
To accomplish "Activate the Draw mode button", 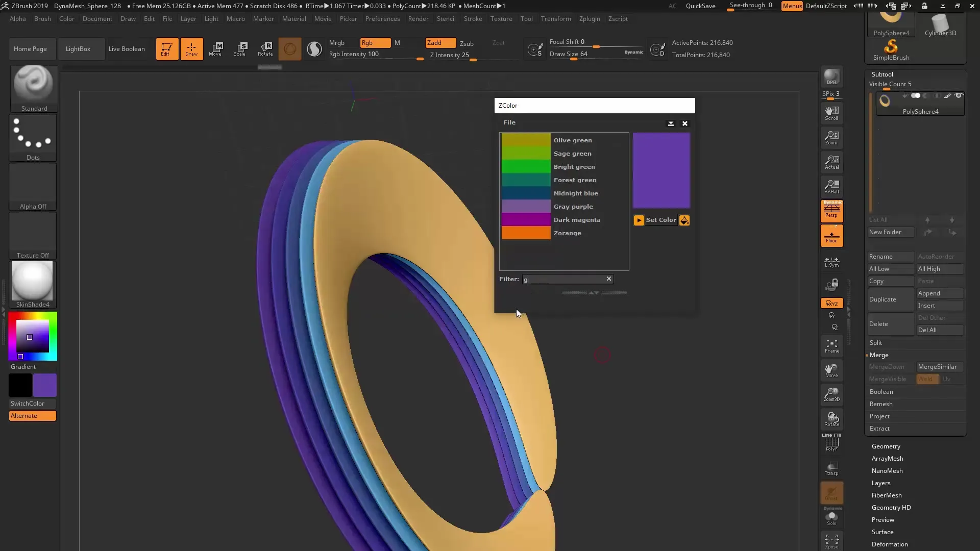I will point(191,49).
